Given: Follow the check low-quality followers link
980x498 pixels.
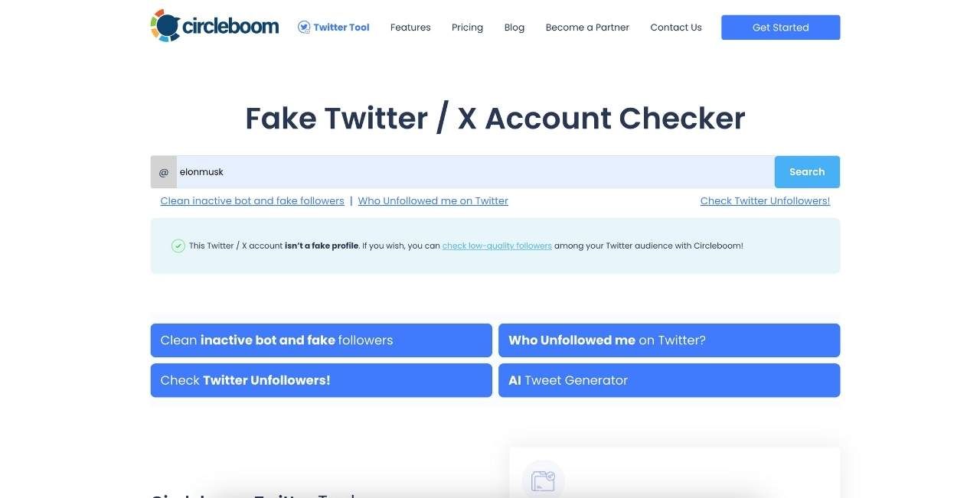Looking at the screenshot, I should [497, 246].
